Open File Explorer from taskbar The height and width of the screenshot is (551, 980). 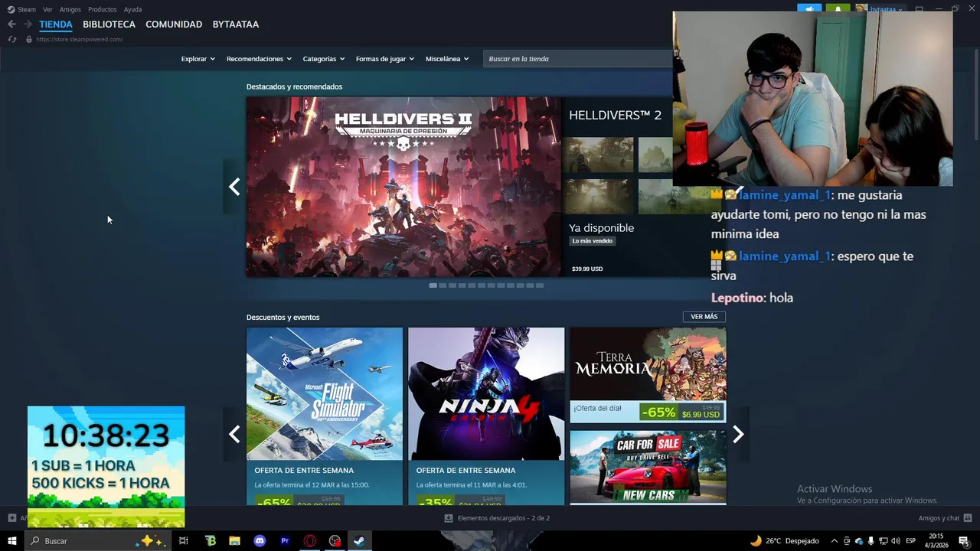coord(235,541)
